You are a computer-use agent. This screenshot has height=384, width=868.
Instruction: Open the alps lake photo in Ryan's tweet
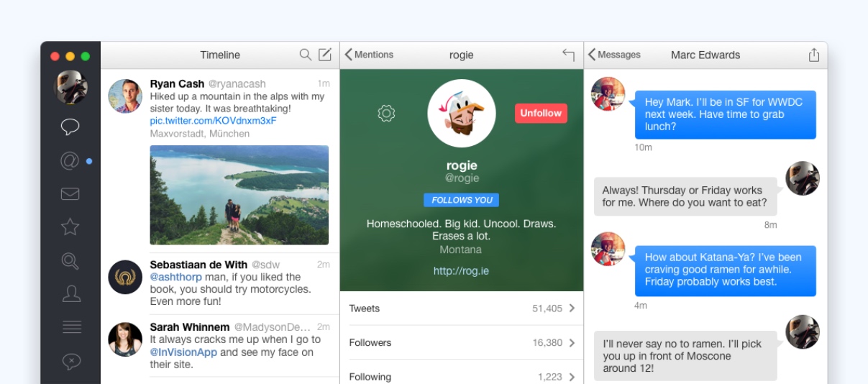click(239, 195)
